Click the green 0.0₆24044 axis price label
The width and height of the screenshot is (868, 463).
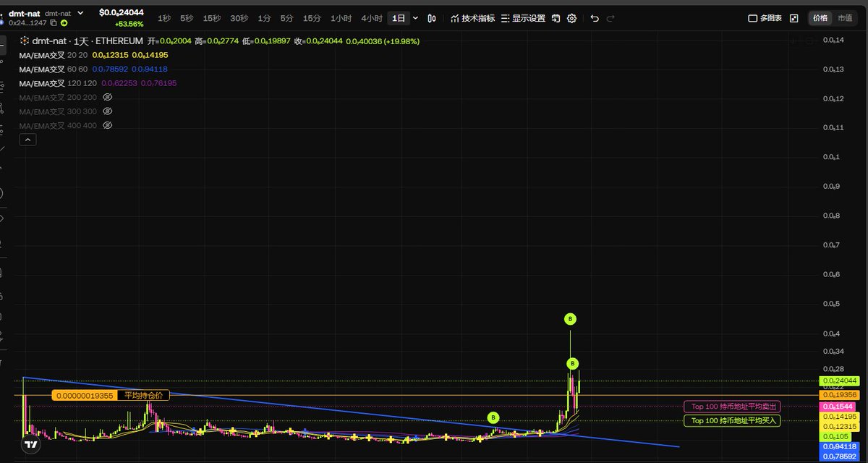[x=838, y=381]
